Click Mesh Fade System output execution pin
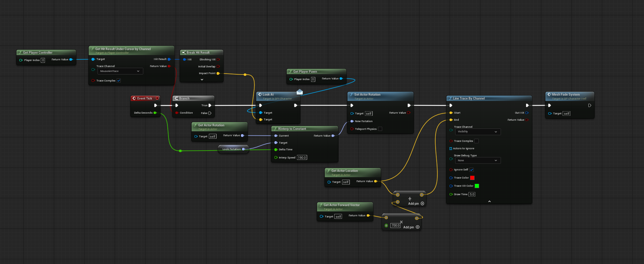The height and width of the screenshot is (264, 644). click(x=590, y=106)
